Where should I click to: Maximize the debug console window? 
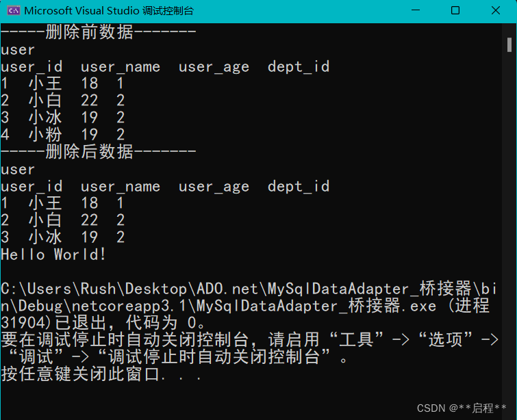[455, 10]
